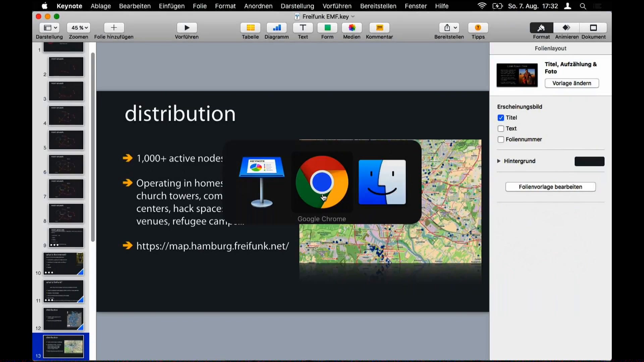Open the Format menu in menu bar
The width and height of the screenshot is (644, 362).
tap(225, 6)
